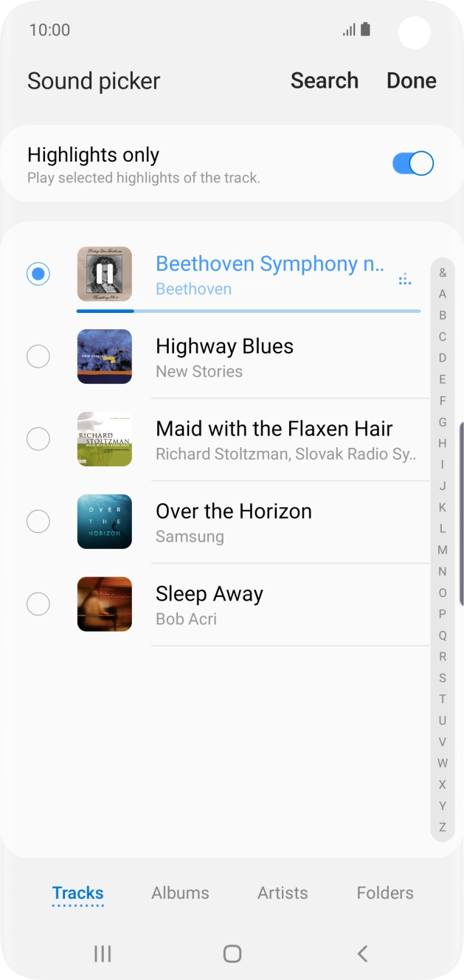Open Search in the Sound picker
Screen dimensions: 464x980
pyautogui.click(x=325, y=80)
